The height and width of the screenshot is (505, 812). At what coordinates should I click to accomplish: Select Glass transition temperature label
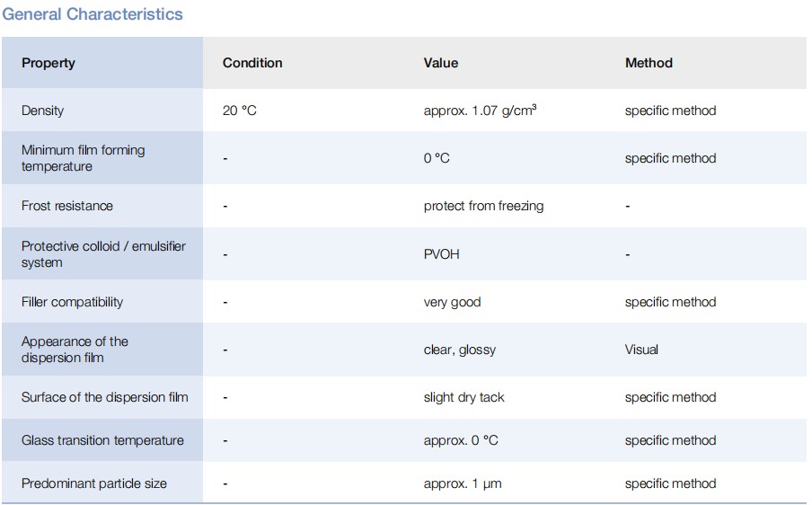pos(102,440)
